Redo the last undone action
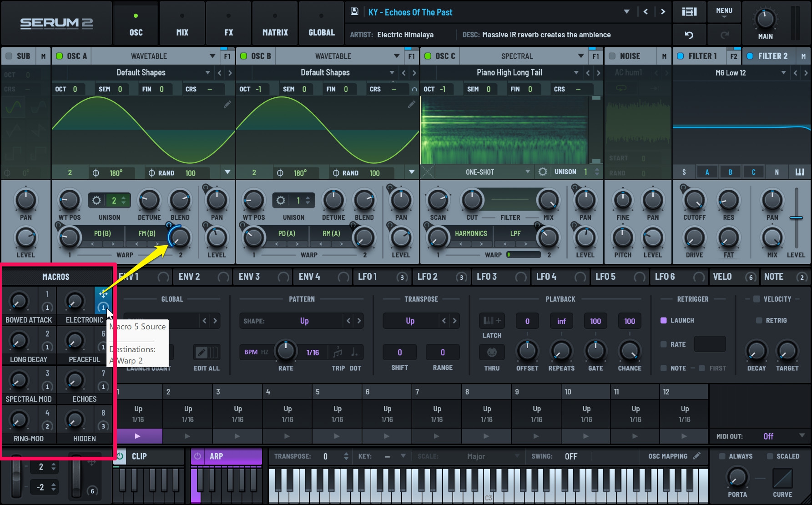This screenshot has height=505, width=812. 724,35
